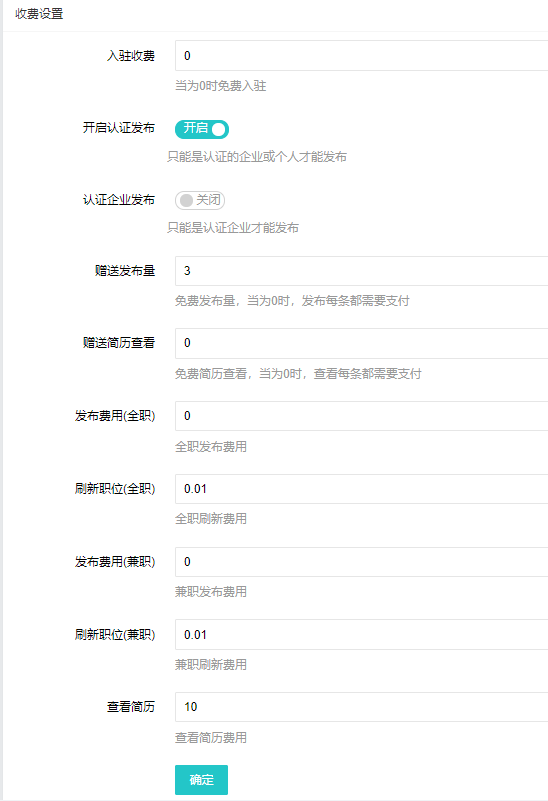Toggle off the 开启认证发布 switch

[x=202, y=129]
